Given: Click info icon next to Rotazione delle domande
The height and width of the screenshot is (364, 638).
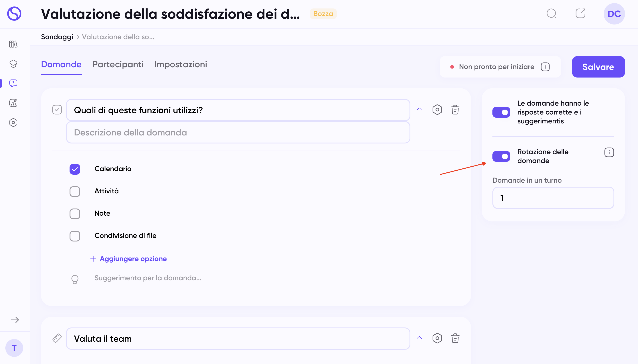Looking at the screenshot, I should coord(609,152).
